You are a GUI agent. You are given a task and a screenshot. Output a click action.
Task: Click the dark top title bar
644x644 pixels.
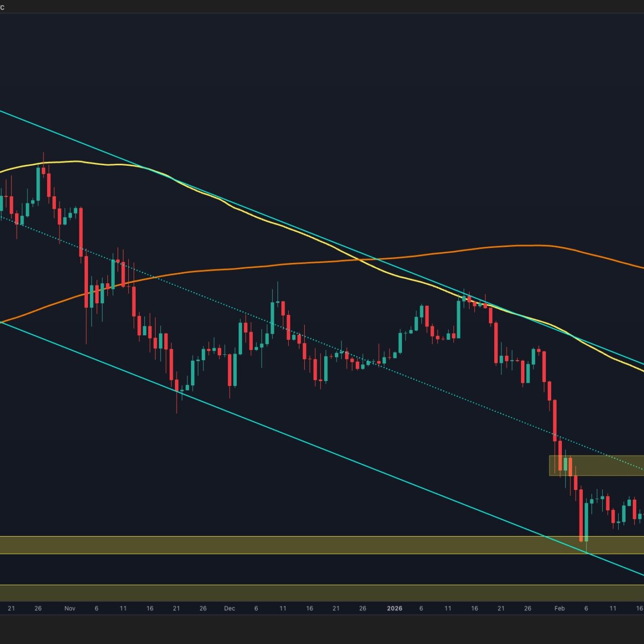tap(322, 6)
